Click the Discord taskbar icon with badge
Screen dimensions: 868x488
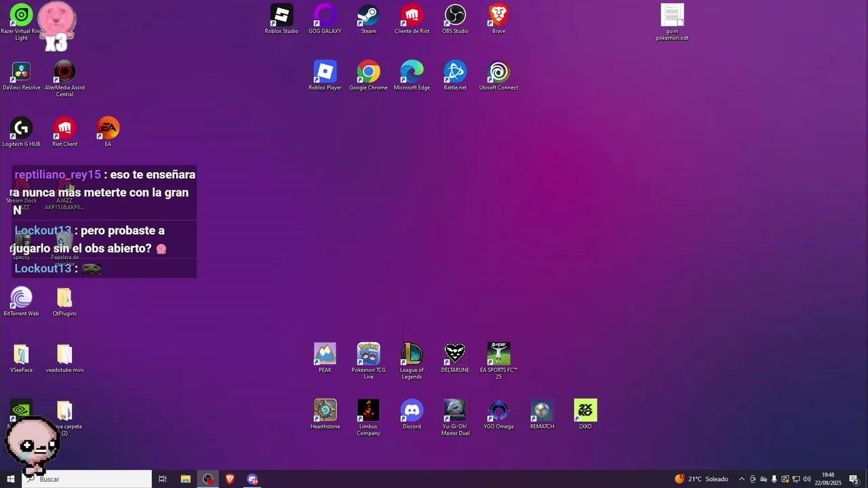click(252, 479)
